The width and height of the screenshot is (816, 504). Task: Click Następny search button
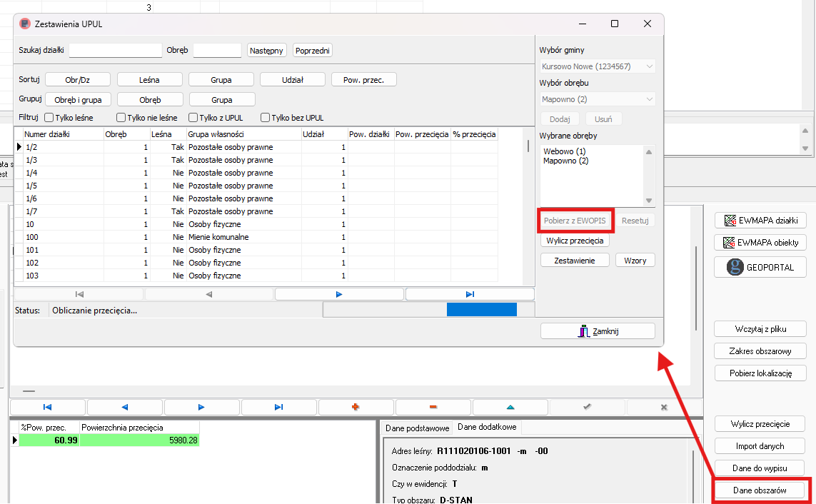pos(266,51)
